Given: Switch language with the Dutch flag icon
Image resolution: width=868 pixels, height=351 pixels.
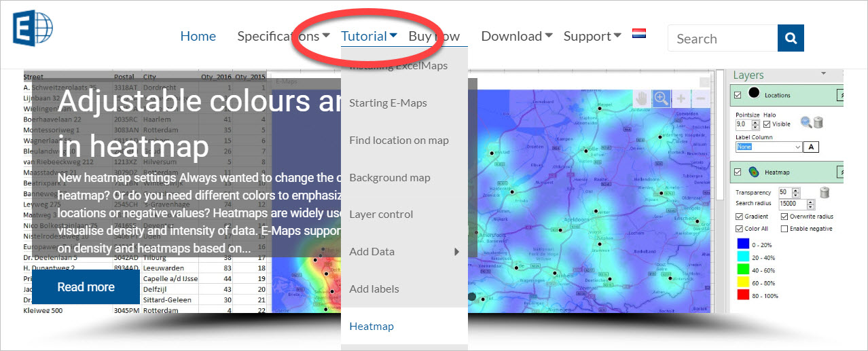Looking at the screenshot, I should (639, 33).
